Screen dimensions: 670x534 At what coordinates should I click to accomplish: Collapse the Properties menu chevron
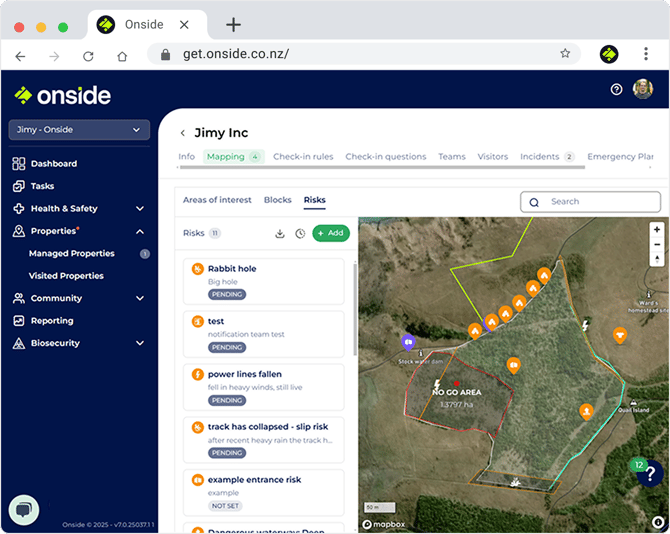(140, 232)
